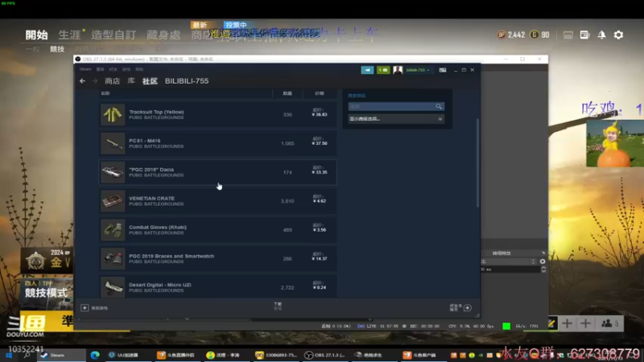Open Windows Start menu

pos(9,355)
